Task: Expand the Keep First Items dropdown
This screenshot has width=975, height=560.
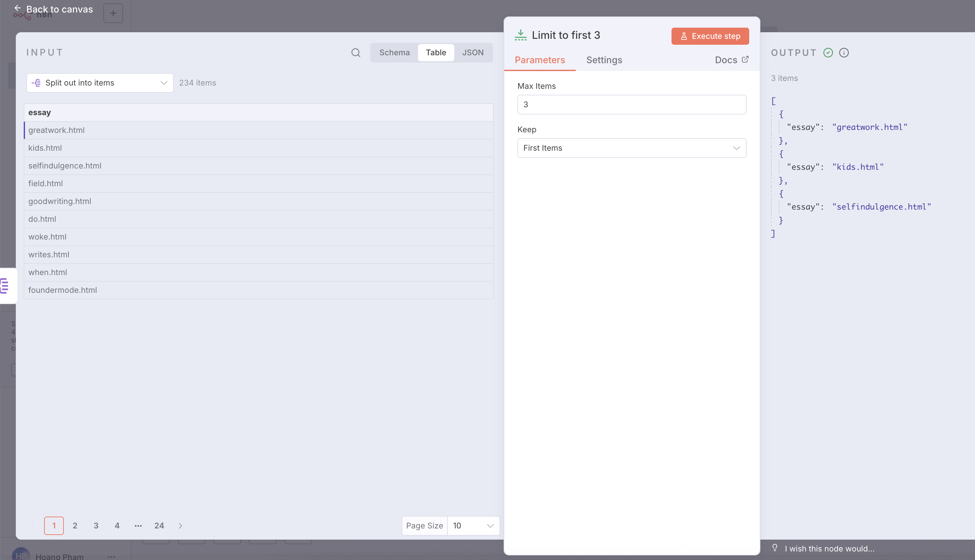Action: point(631,148)
